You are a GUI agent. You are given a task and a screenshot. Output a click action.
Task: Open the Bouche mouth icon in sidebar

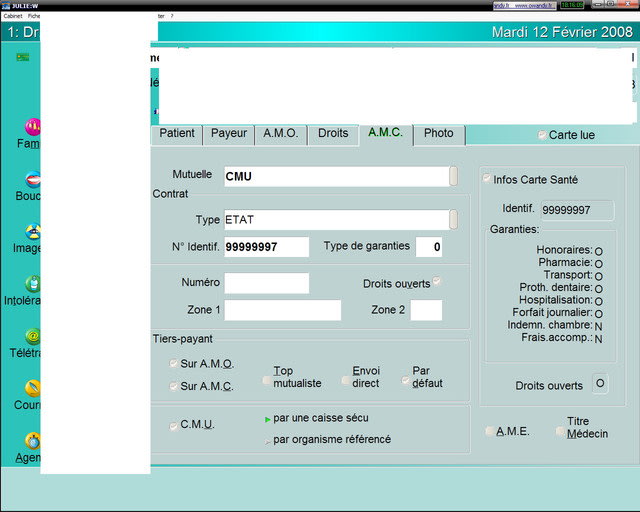click(x=32, y=180)
